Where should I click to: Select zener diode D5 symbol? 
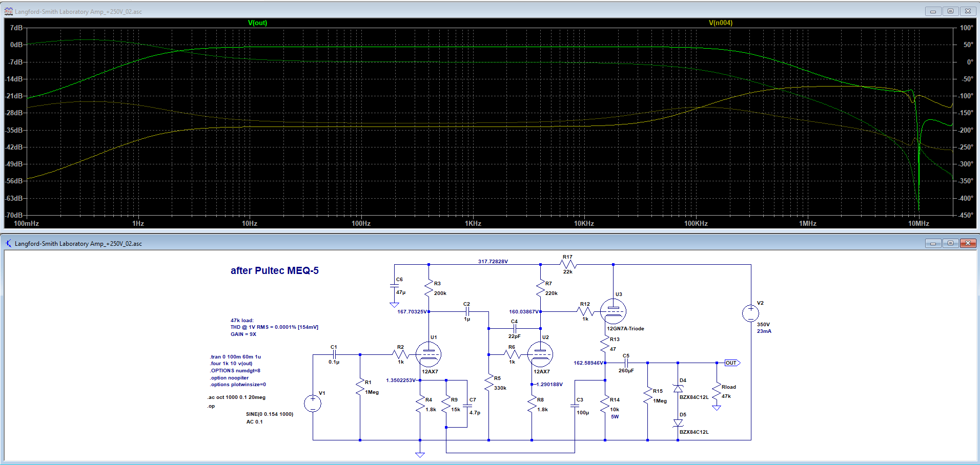click(x=678, y=423)
